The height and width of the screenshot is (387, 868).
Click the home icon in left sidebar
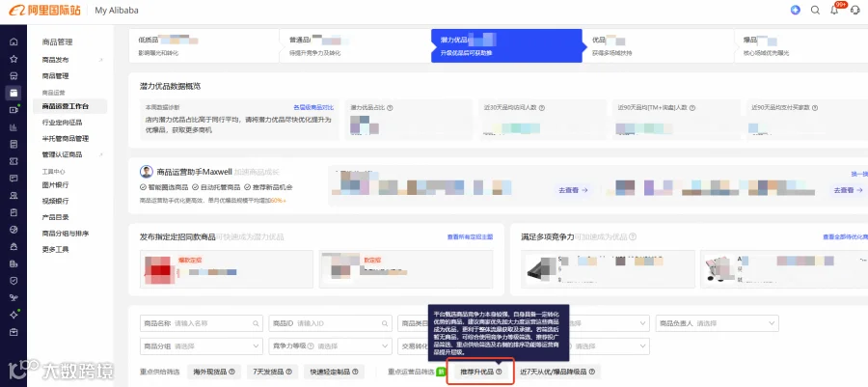(x=14, y=41)
